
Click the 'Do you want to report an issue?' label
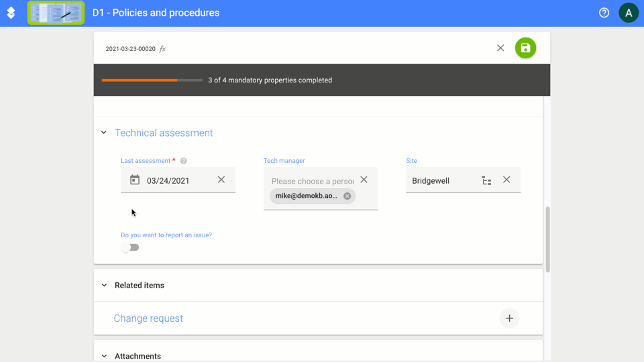[166, 235]
